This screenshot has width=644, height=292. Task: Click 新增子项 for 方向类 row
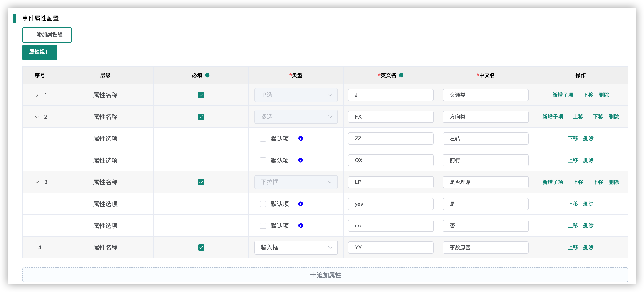(553, 117)
